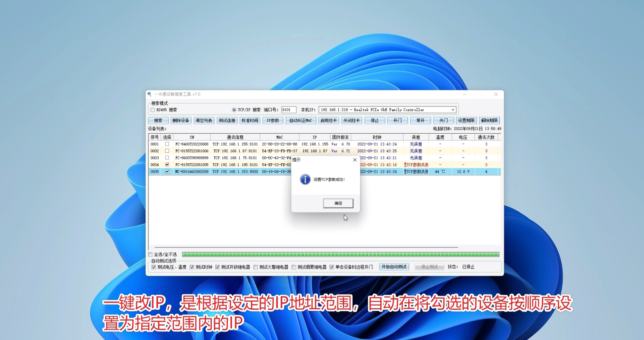Click voltage cell 12.6 V
Viewport: 644px width, 340px height.
pyautogui.click(x=463, y=172)
